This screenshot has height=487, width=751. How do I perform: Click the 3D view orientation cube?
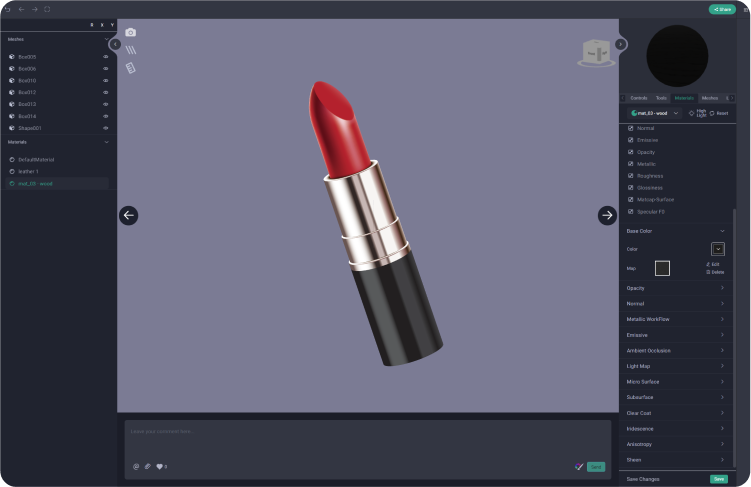tap(596, 53)
